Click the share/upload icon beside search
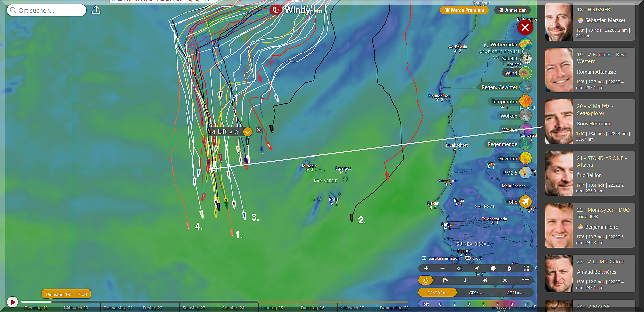Image resolution: width=644 pixels, height=312 pixels. coord(96,10)
